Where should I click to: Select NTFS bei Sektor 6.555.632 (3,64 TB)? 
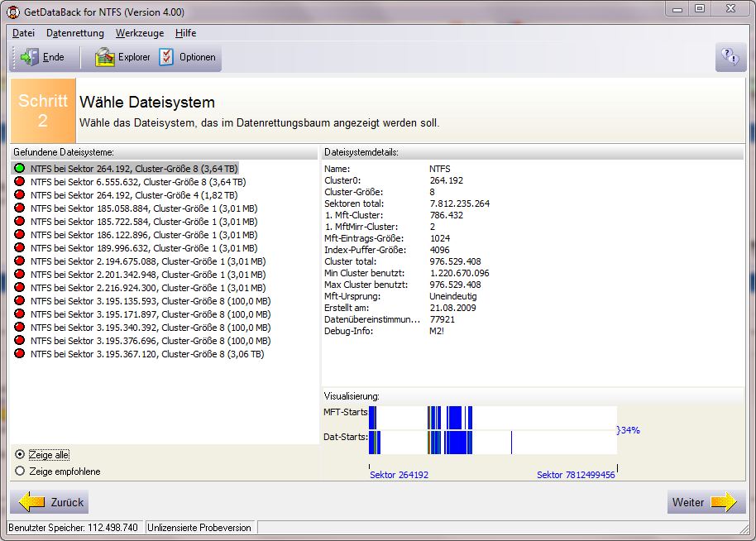pos(138,182)
